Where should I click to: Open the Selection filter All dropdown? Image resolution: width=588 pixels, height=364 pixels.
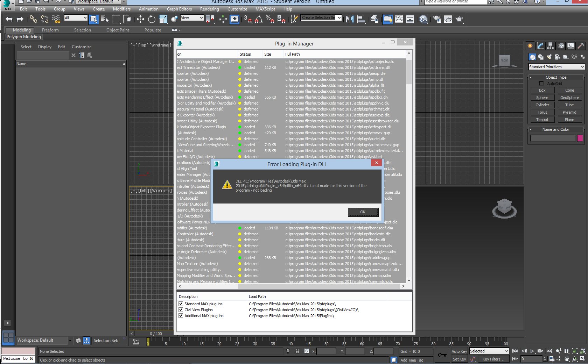click(76, 18)
